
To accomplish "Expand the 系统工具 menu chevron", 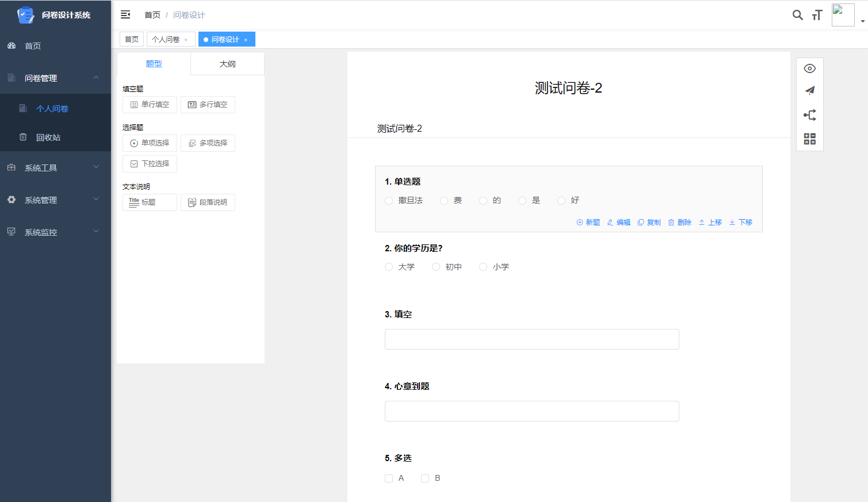I will pyautogui.click(x=96, y=167).
